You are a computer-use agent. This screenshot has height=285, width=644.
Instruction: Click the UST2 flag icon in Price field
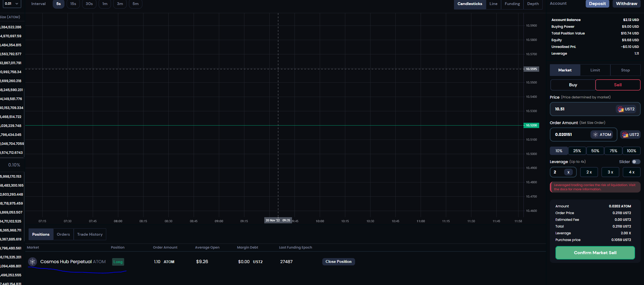621,109
